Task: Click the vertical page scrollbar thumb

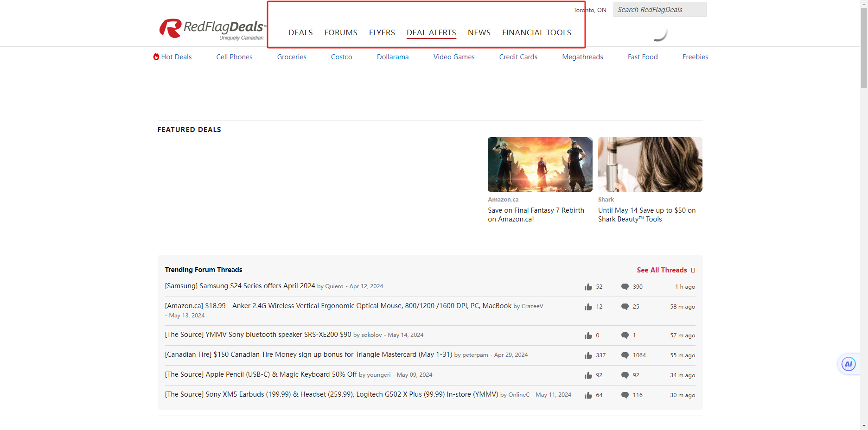Action: 864,47
